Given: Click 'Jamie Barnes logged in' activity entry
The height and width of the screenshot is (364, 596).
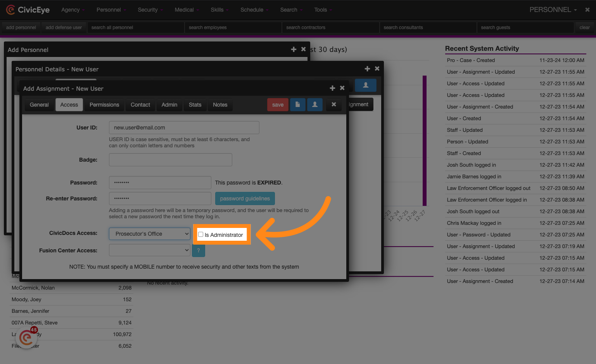Looking at the screenshot, I should 515,176.
